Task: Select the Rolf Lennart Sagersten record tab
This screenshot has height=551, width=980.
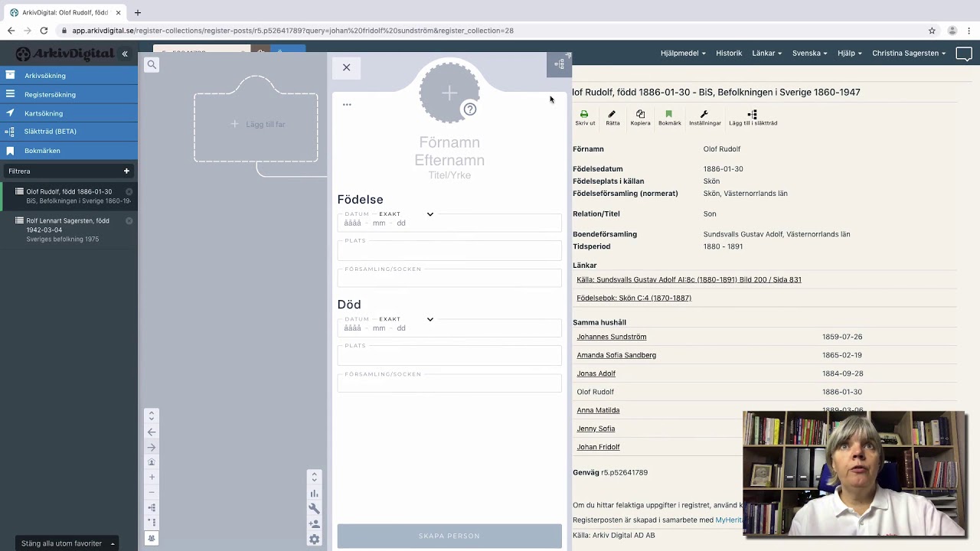Action: [x=67, y=230]
